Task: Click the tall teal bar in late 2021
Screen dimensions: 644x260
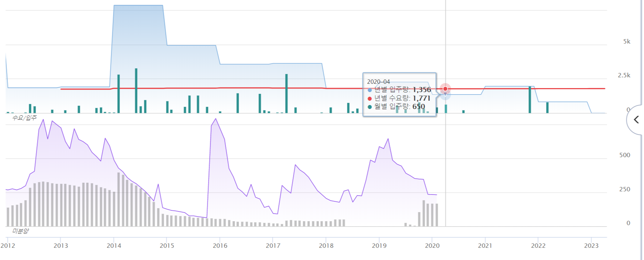Action: pyautogui.click(x=530, y=100)
